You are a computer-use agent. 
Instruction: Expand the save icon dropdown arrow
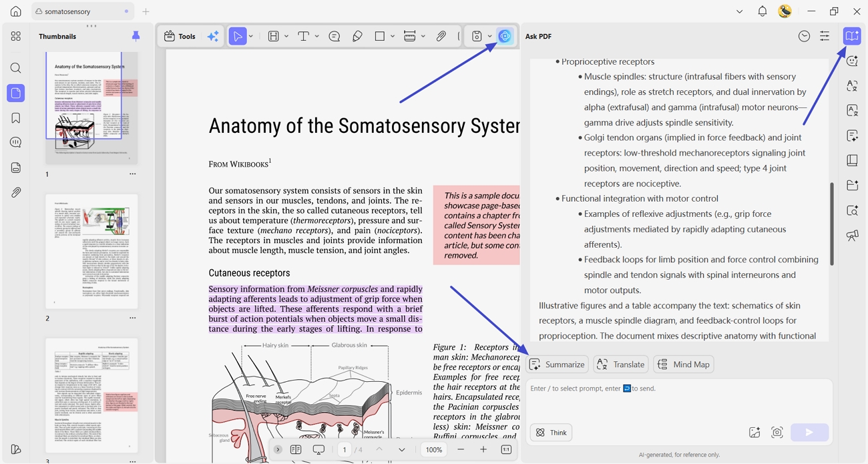coord(489,37)
